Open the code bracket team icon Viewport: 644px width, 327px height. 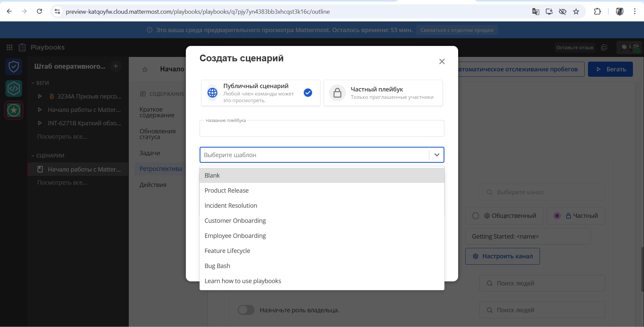click(x=14, y=88)
